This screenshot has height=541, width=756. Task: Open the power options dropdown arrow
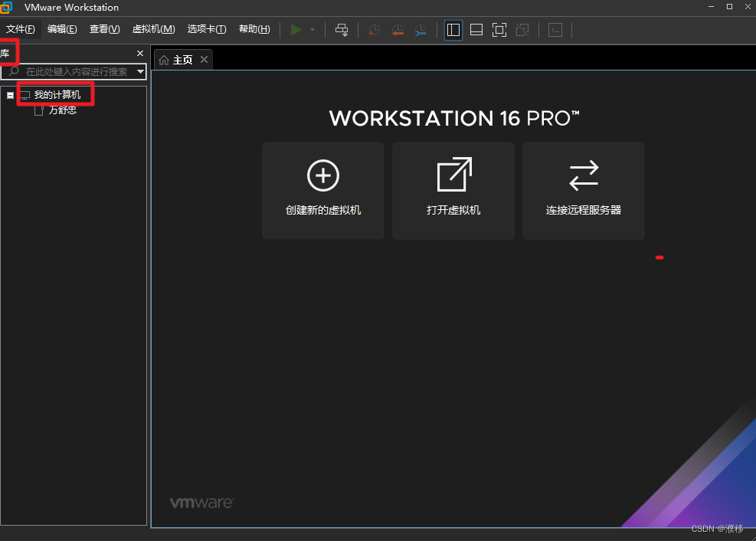(313, 30)
